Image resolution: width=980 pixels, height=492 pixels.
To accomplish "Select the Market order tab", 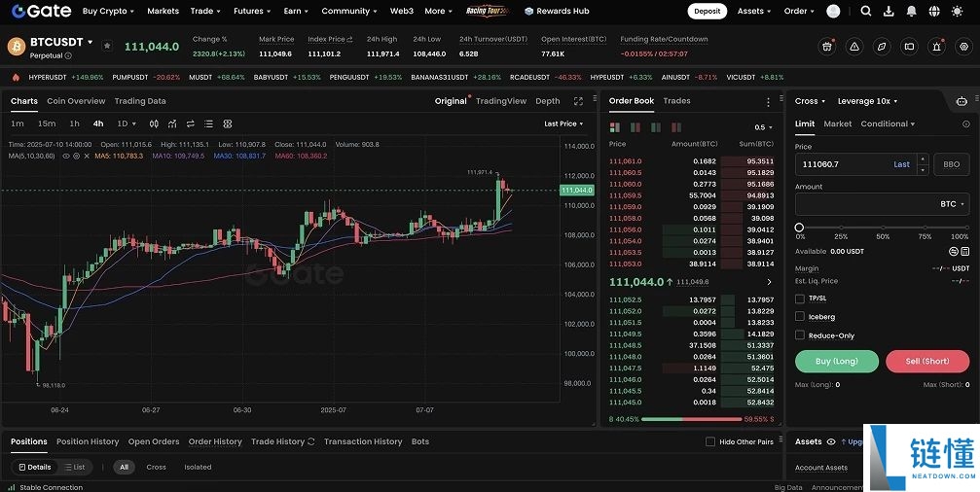I will 837,123.
